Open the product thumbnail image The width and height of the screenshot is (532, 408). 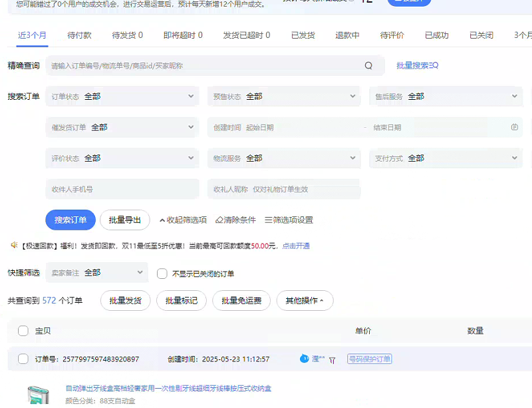pos(39,395)
